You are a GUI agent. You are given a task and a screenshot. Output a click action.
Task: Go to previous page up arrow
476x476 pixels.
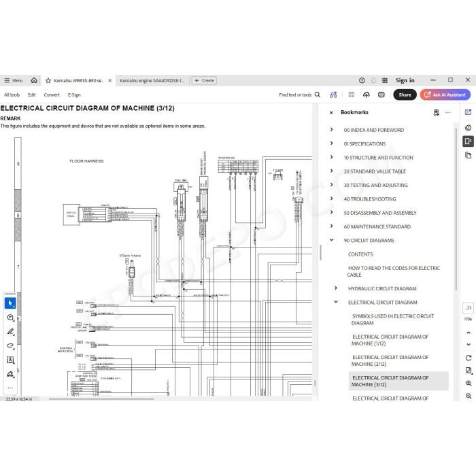[x=469, y=333]
